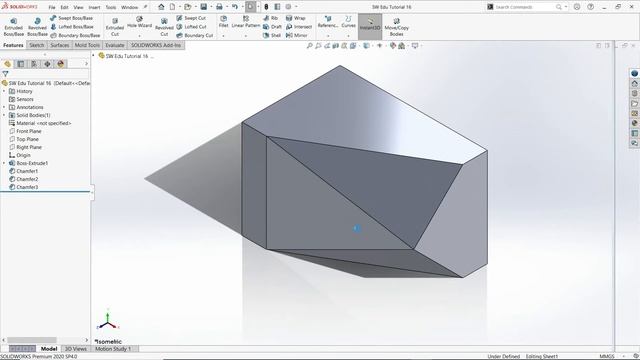Open the Hole Wizard tool
The height and width of the screenshot is (360, 640).
click(139, 22)
